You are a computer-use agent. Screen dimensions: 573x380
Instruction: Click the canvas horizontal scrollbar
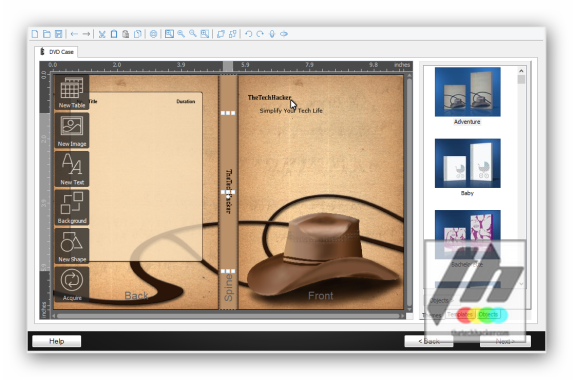click(228, 316)
